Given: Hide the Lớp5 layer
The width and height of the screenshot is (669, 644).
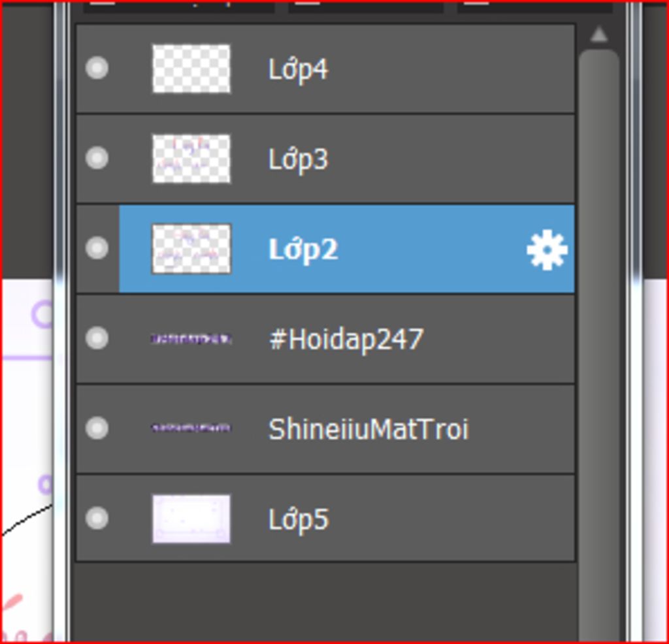Looking at the screenshot, I should pyautogui.click(x=97, y=518).
